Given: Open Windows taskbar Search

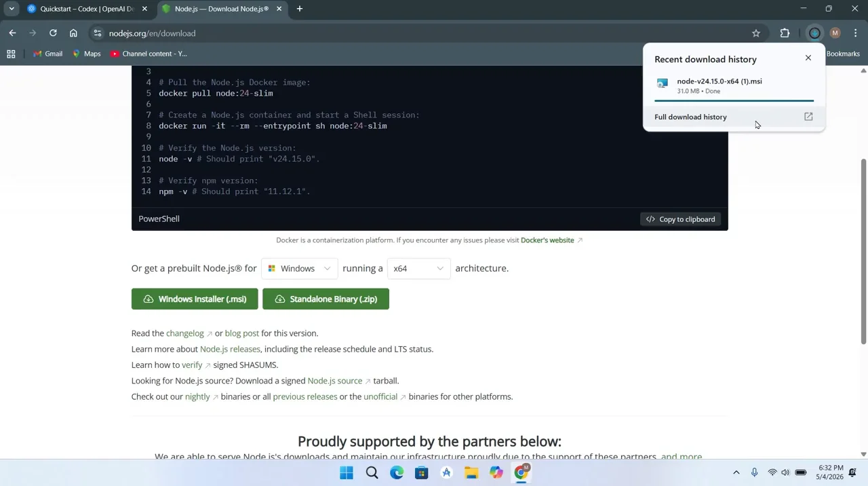Looking at the screenshot, I should coord(372,473).
